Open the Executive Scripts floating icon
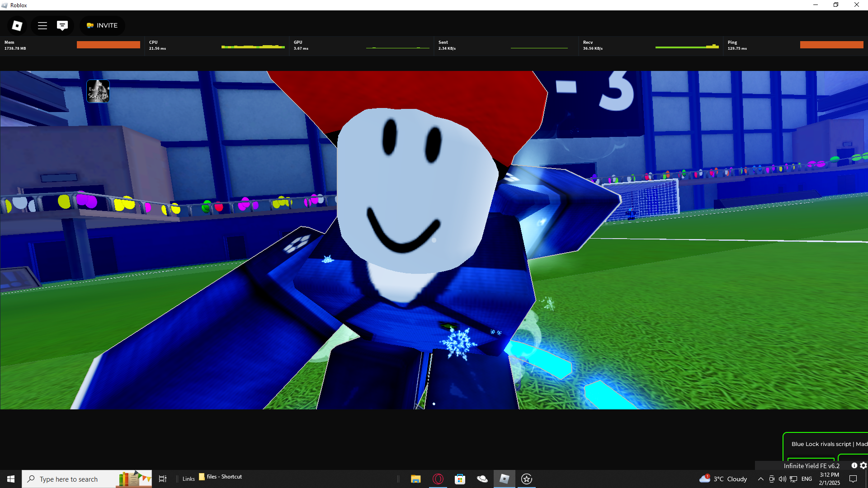This screenshot has height=488, width=868. [x=98, y=91]
